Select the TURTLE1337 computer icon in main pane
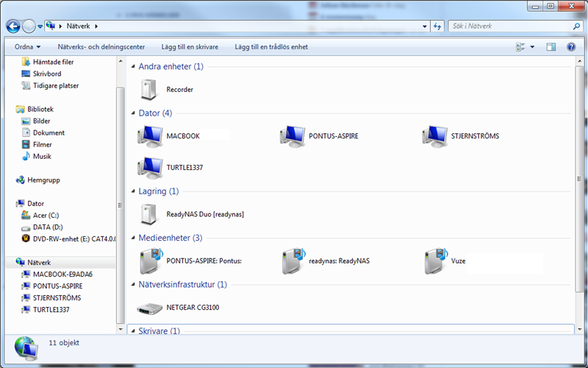 (150, 168)
